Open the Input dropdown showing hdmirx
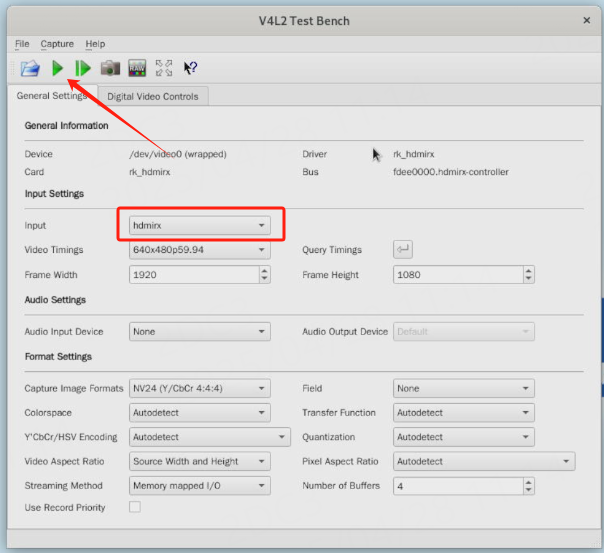Image resolution: width=604 pixels, height=553 pixels. [x=200, y=225]
